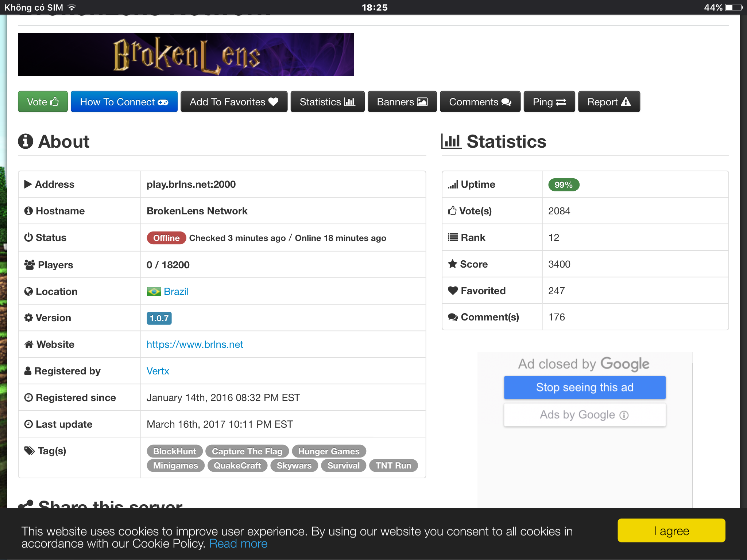Click the Registered by user icon
747x560 pixels.
(28, 371)
